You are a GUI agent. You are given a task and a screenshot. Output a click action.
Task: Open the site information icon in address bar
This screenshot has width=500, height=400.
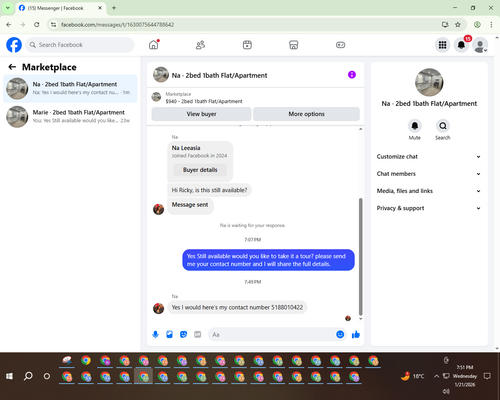pyautogui.click(x=53, y=25)
